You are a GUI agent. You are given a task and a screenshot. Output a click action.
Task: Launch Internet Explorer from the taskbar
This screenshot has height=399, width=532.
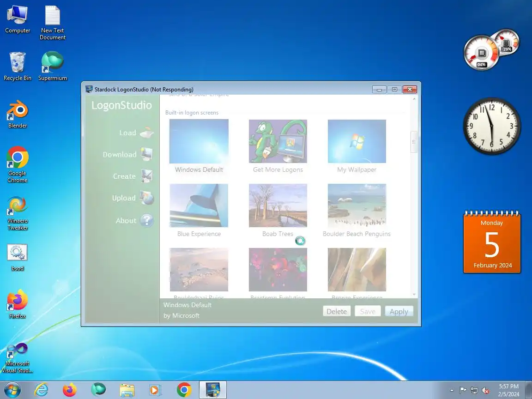coord(41,390)
